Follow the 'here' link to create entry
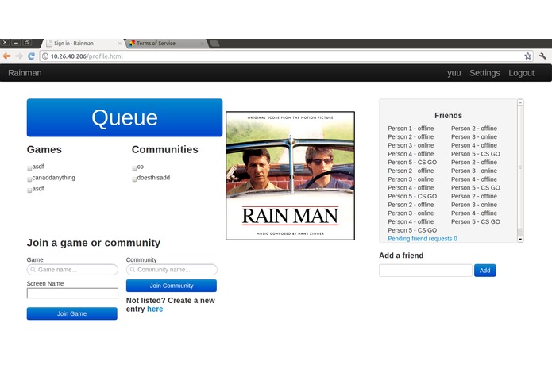552x392 pixels. click(155, 309)
